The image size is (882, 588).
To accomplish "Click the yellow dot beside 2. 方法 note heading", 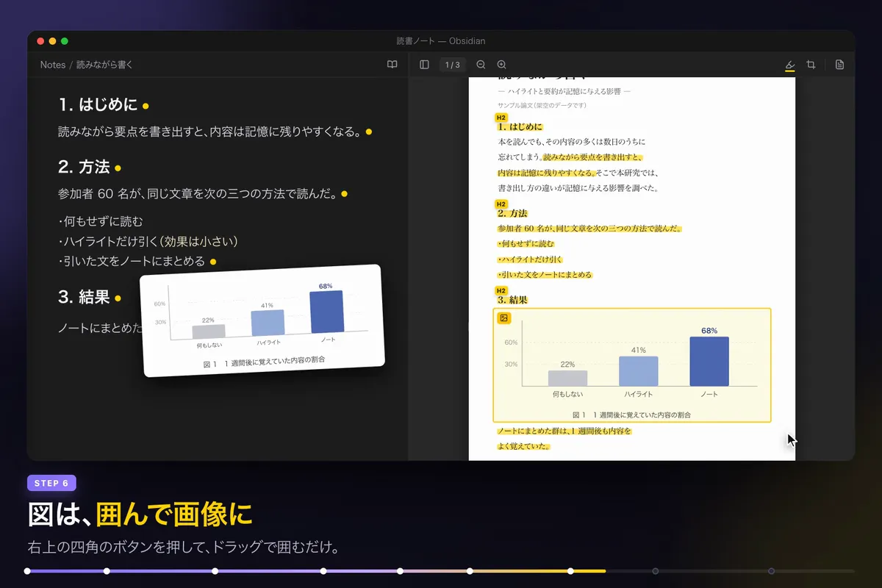I will 118,168.
